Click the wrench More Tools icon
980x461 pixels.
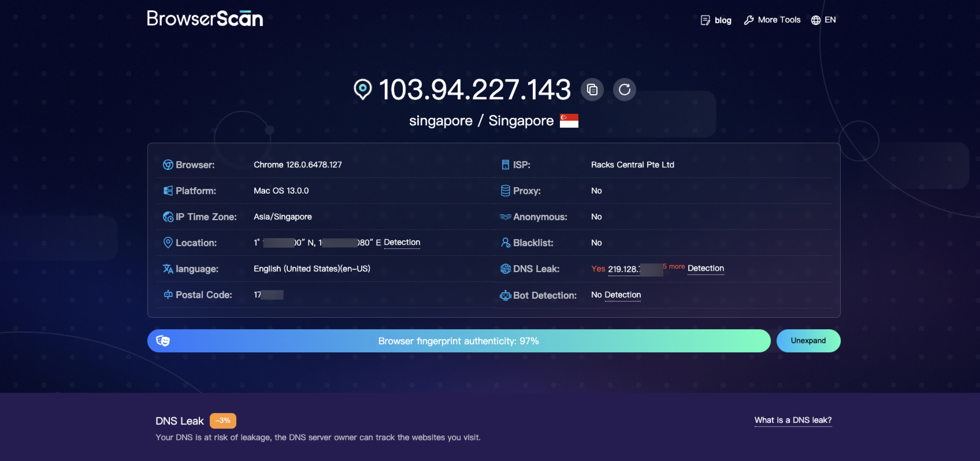[x=749, y=20]
